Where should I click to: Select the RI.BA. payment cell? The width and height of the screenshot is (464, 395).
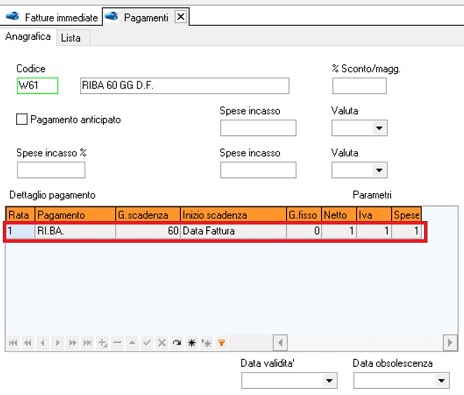[x=75, y=231]
